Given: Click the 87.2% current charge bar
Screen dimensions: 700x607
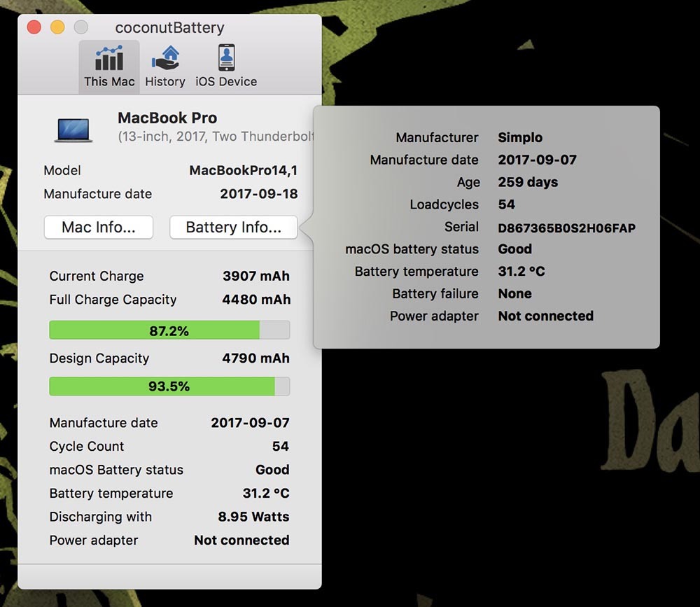Looking at the screenshot, I should click(x=169, y=330).
